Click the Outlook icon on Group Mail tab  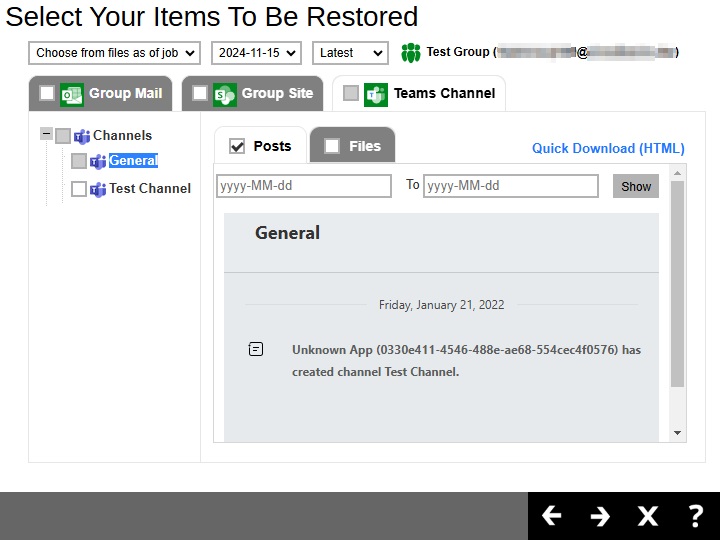(72, 94)
